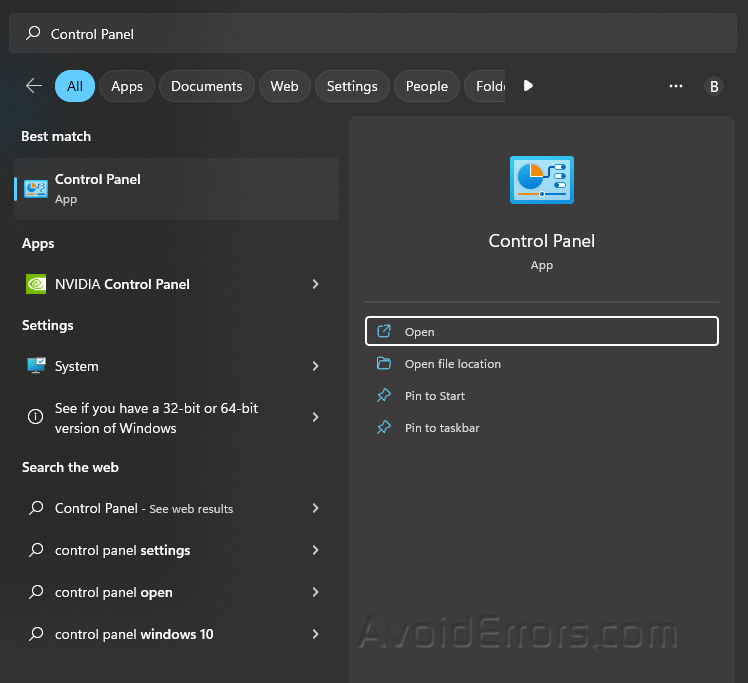This screenshot has height=683, width=748.
Task: Select the All filter tab
Action: (75, 86)
